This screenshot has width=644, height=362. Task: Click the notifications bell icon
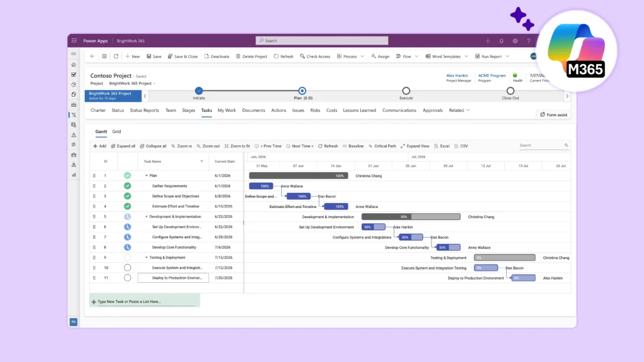click(x=501, y=41)
